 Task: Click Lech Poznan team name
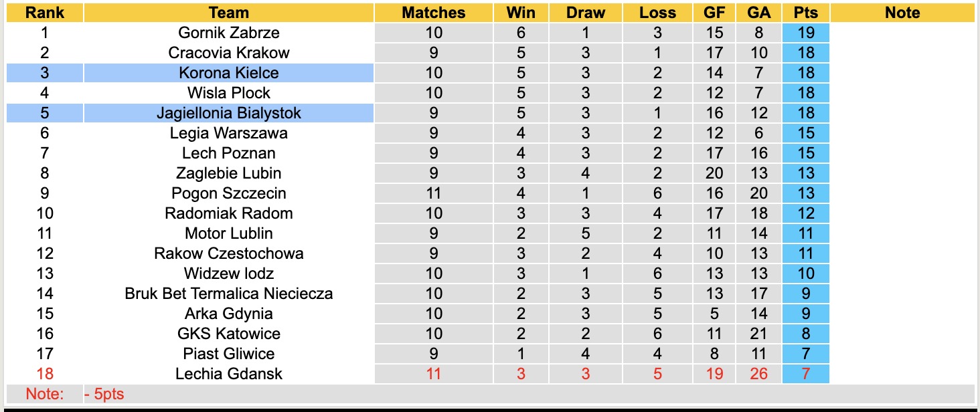[229, 153]
